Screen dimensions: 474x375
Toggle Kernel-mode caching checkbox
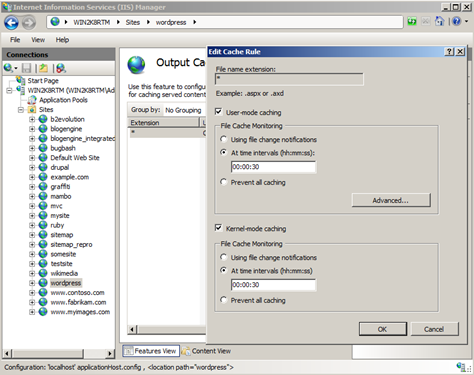pos(219,228)
